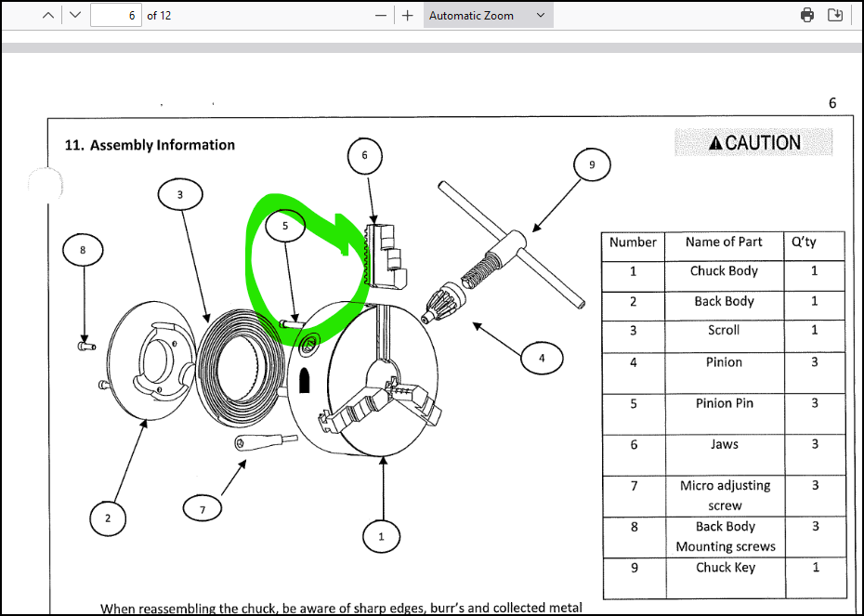This screenshot has width=864, height=616.
Task: Open the Automatic Zoom dropdown
Action: 488,15
